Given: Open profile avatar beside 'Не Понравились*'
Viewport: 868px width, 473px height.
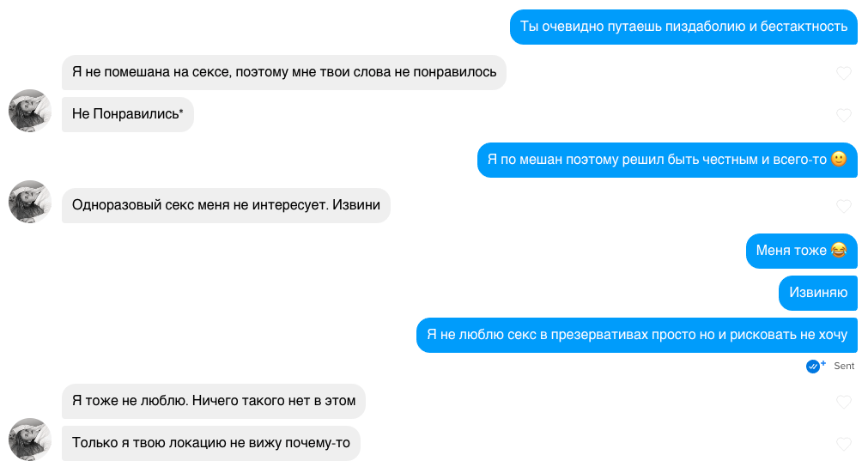Looking at the screenshot, I should [x=30, y=111].
